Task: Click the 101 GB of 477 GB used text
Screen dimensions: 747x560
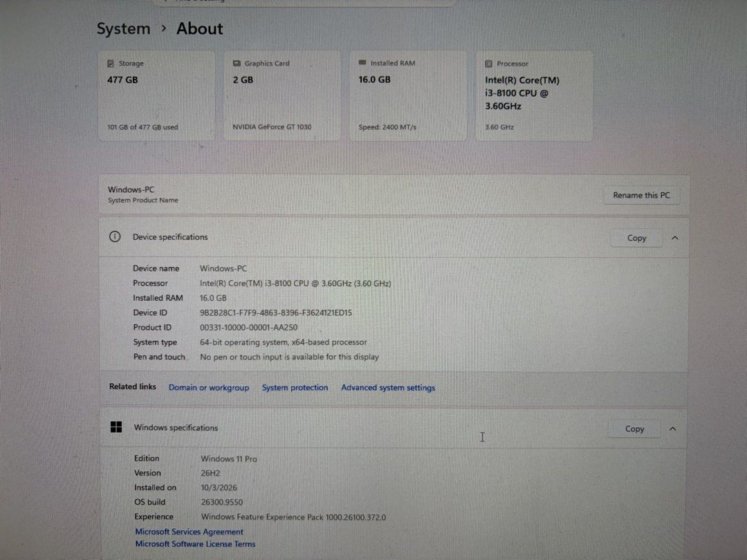Action: 142,127
